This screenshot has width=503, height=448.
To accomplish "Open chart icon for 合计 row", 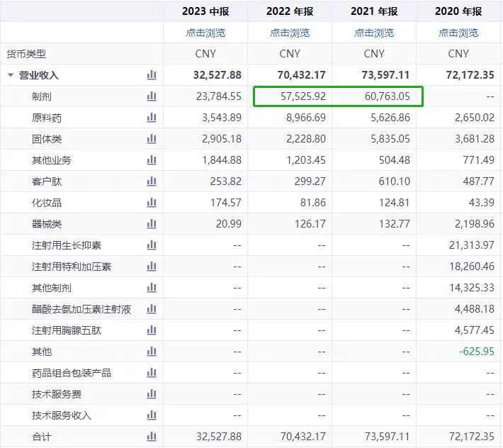I will pos(152,437).
